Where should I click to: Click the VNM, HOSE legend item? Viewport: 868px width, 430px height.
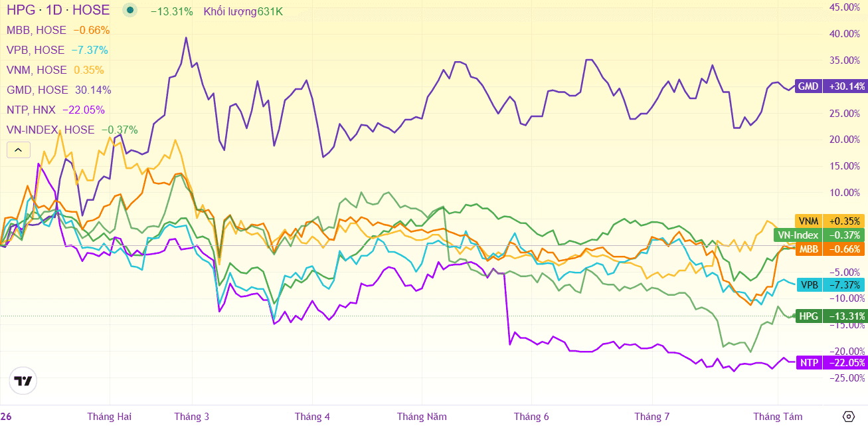click(x=37, y=70)
